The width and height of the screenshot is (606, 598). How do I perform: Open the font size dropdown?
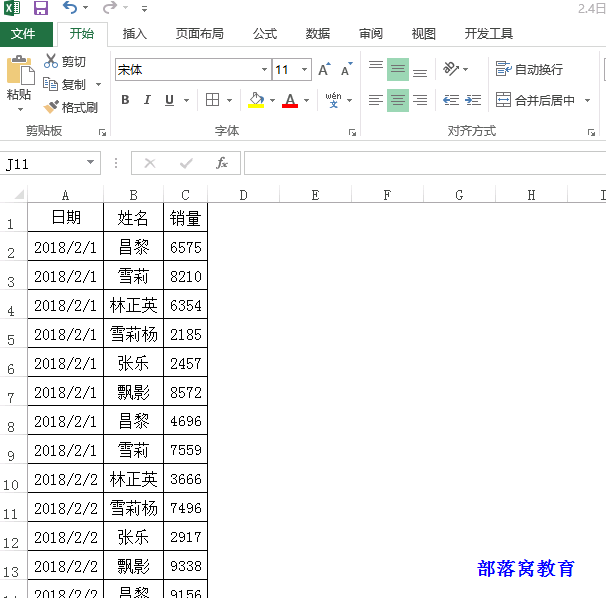(305, 70)
